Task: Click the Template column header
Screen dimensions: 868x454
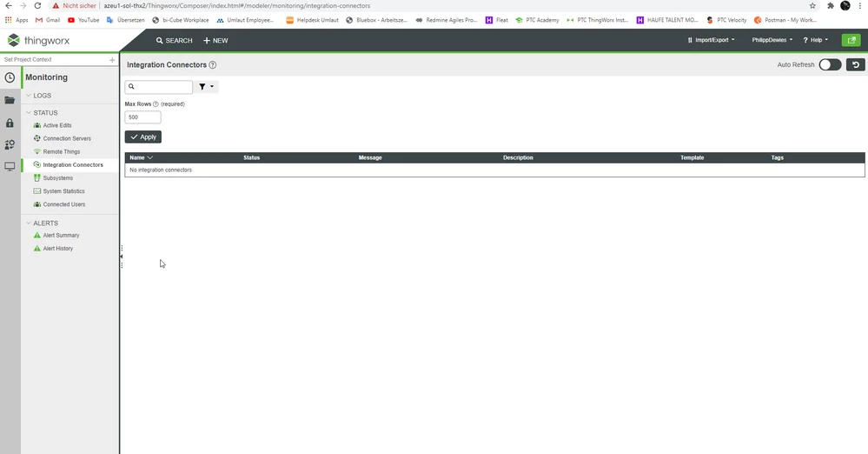Action: point(692,158)
